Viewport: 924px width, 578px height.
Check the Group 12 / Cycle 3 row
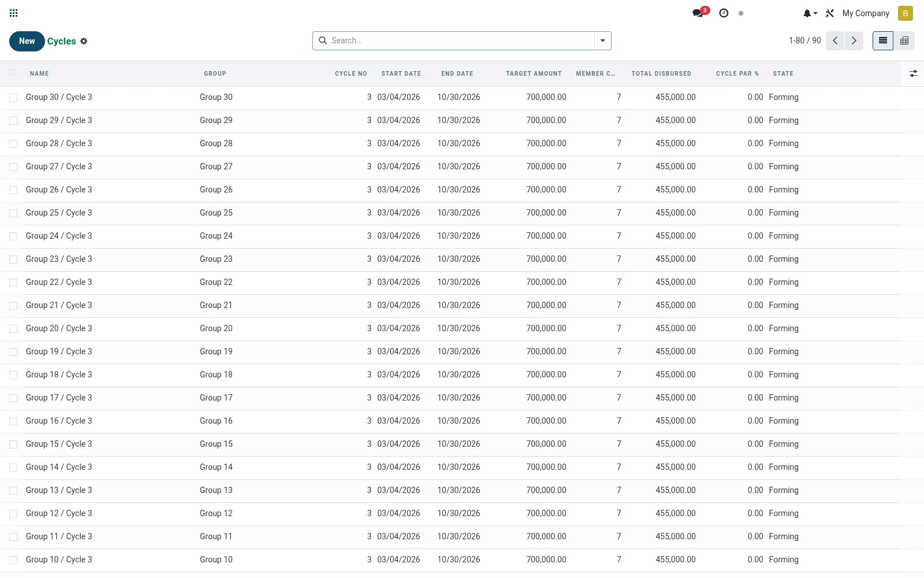point(13,514)
